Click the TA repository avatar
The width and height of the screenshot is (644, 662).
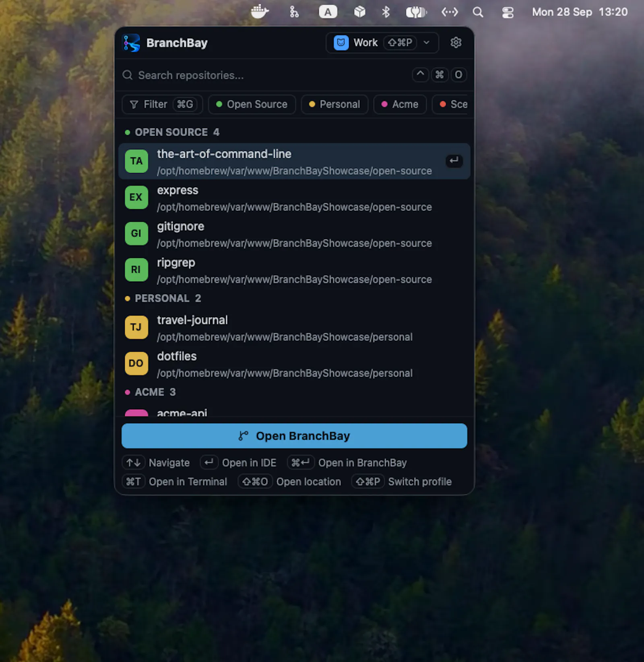pos(136,161)
